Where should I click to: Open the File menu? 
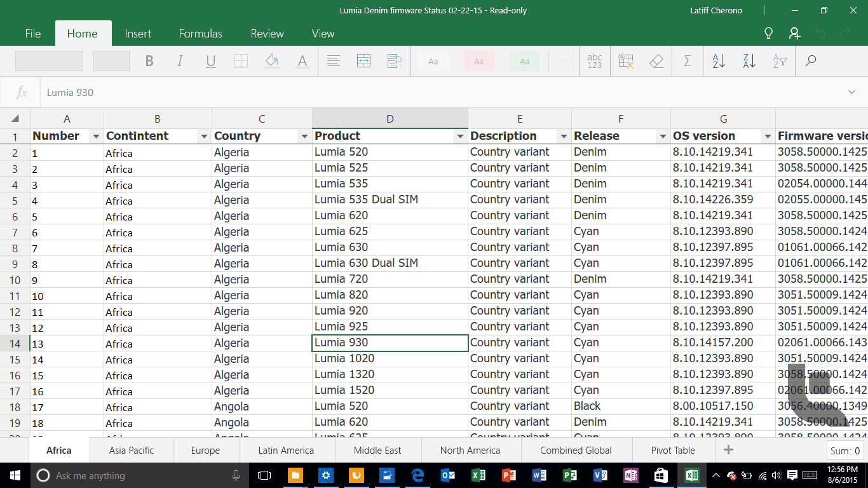pyautogui.click(x=33, y=34)
